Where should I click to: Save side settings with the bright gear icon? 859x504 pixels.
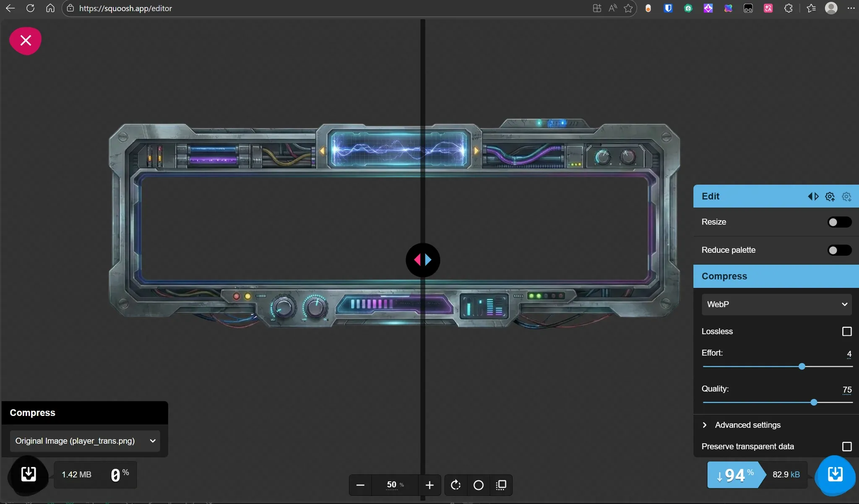click(x=830, y=196)
